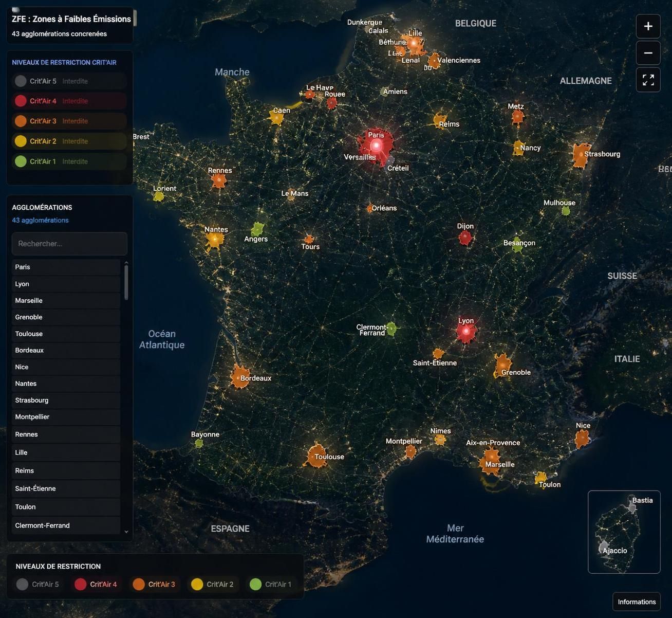
Task: Click the Bastia marker in Corsica inset
Action: pyautogui.click(x=632, y=508)
